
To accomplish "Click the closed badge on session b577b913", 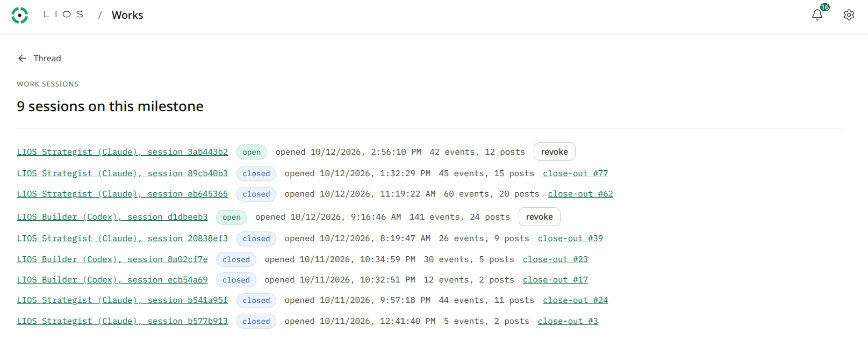I will click(x=256, y=321).
